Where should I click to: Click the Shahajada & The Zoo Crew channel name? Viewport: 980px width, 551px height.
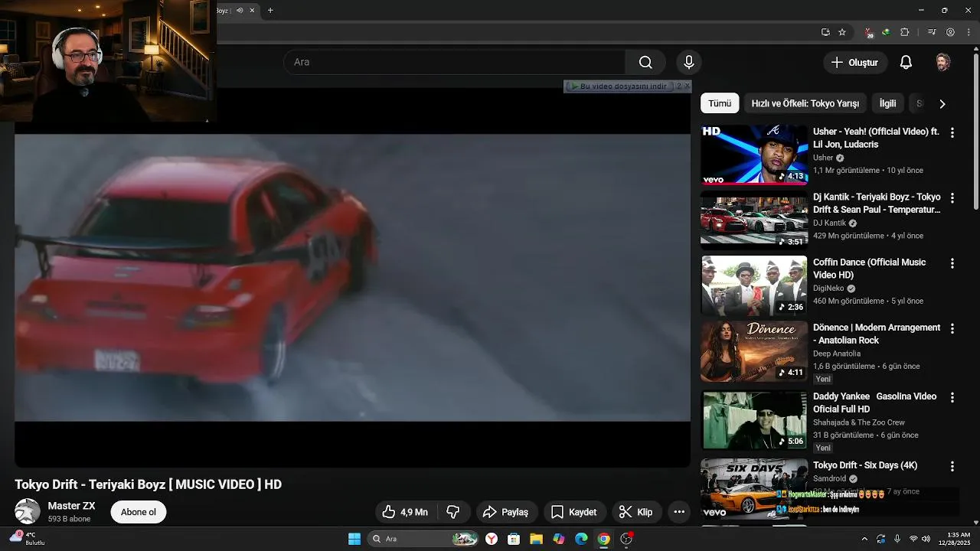pos(859,422)
